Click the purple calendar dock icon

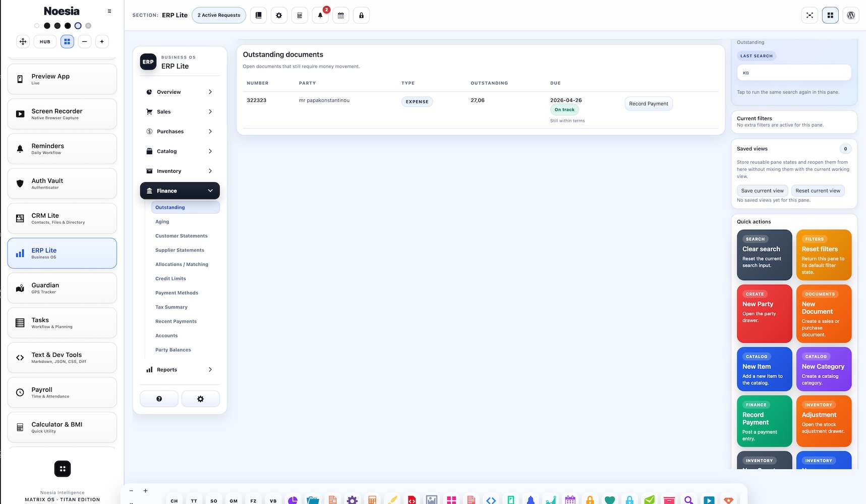click(570, 500)
